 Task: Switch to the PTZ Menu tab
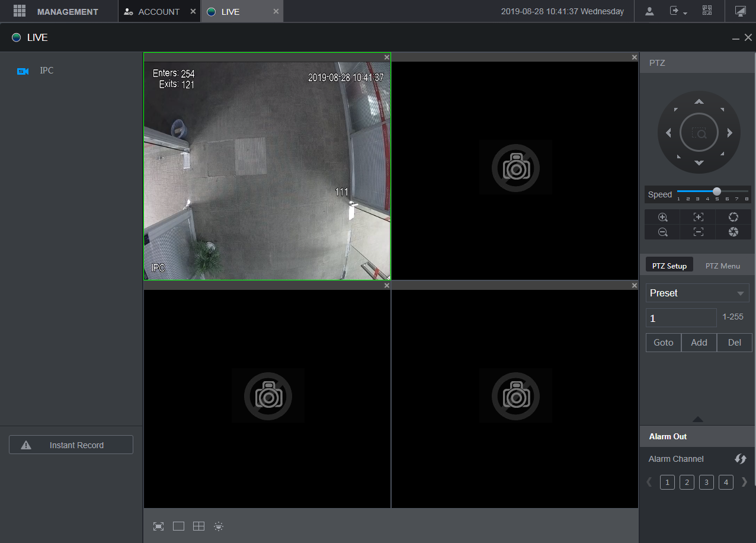tap(723, 266)
